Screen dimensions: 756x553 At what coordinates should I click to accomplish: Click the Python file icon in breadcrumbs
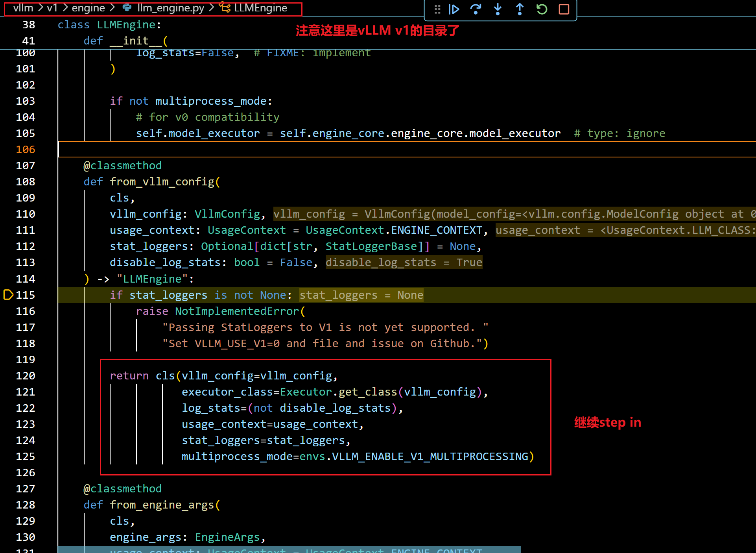pyautogui.click(x=127, y=8)
